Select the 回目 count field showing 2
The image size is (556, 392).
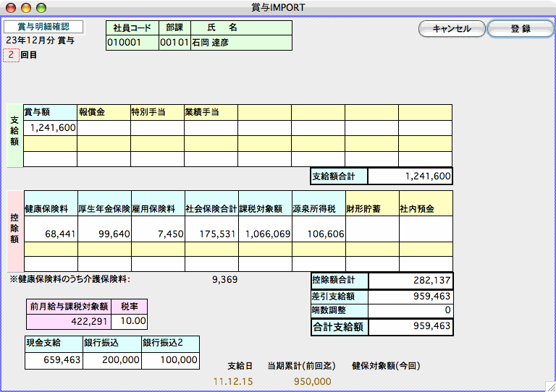(11, 55)
